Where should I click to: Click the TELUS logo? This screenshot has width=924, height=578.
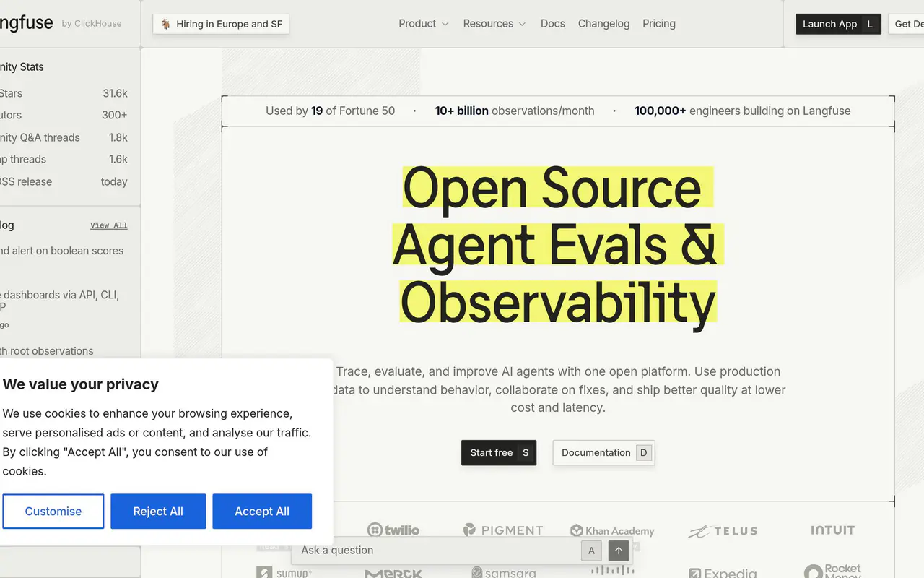pos(723,531)
